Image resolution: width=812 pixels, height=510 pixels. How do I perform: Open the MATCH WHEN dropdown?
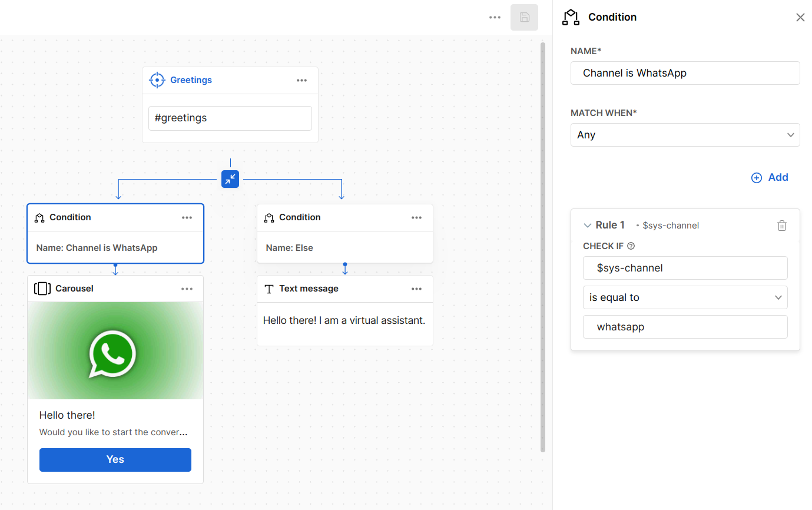coord(685,135)
